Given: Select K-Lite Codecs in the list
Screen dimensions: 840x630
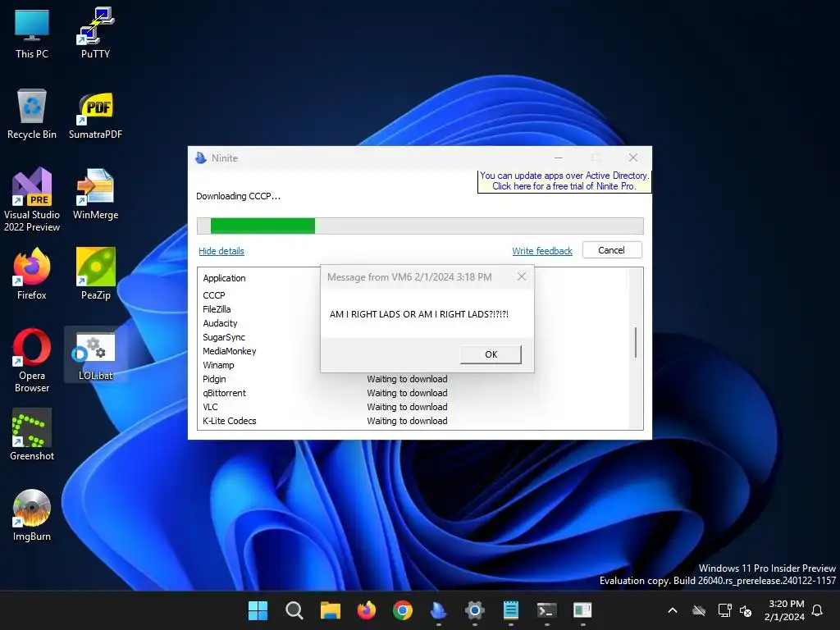Looking at the screenshot, I should pyautogui.click(x=230, y=421).
